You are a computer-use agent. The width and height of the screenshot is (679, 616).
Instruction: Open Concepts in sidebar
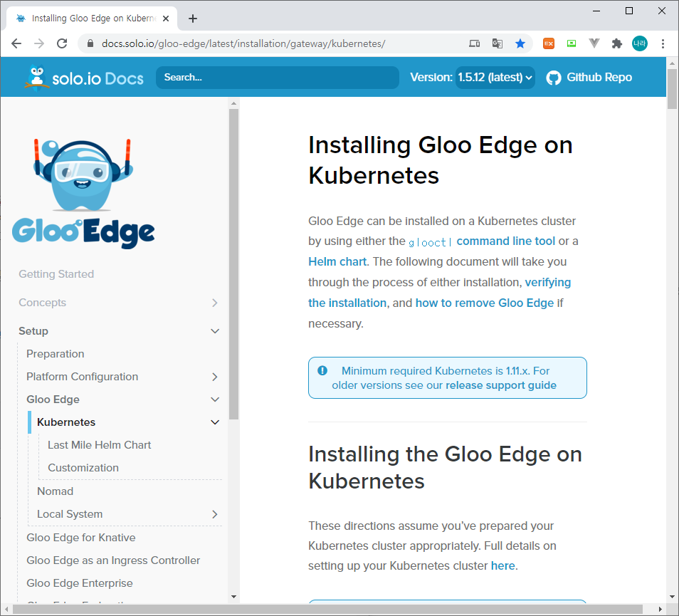point(43,303)
